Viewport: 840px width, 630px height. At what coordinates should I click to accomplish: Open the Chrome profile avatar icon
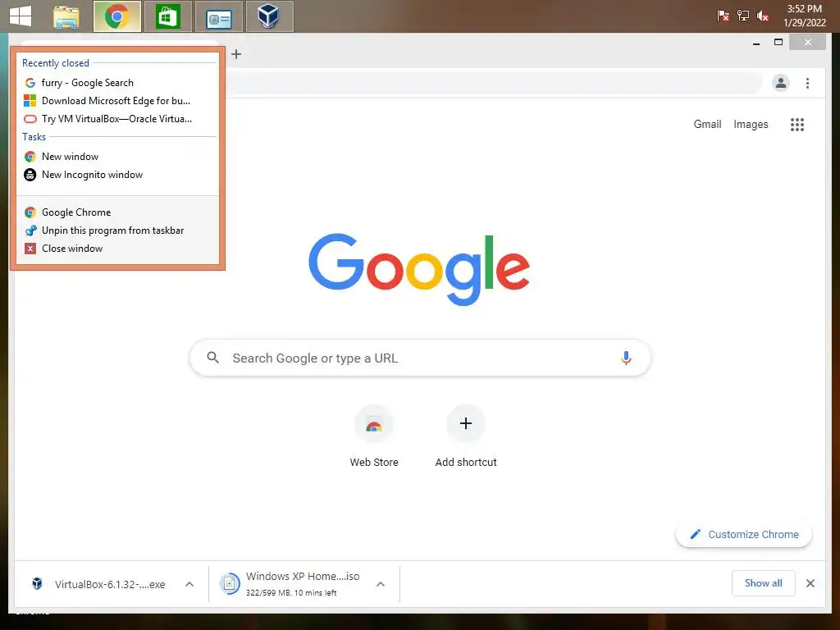(781, 83)
